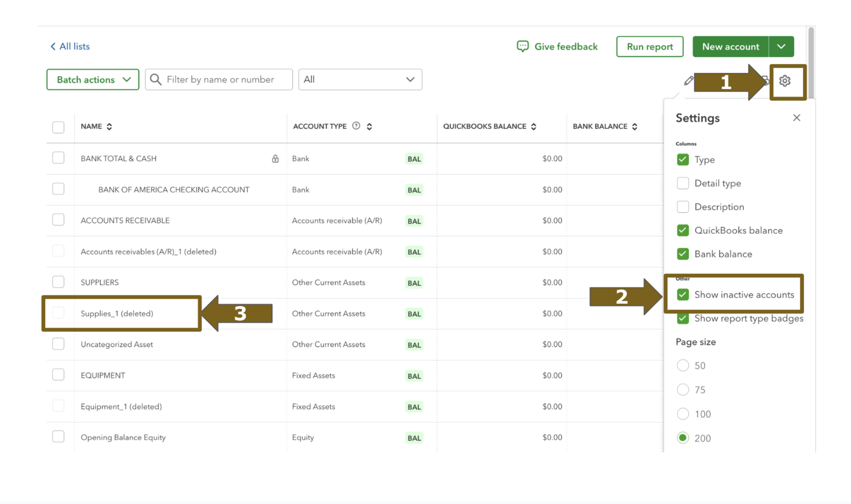Select page size 100 radio button
This screenshot has height=504, width=851.
tap(683, 414)
